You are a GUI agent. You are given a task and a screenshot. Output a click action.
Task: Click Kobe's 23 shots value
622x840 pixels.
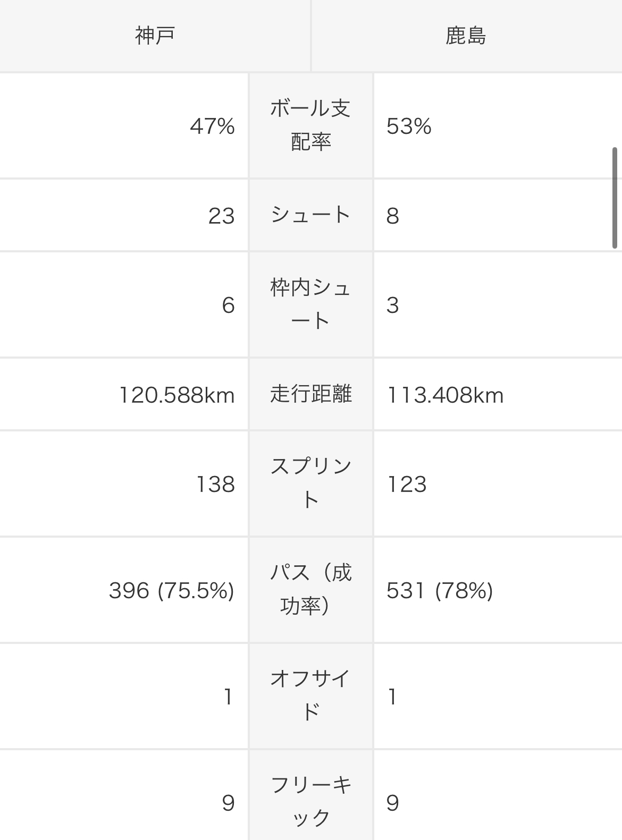pyautogui.click(x=221, y=216)
